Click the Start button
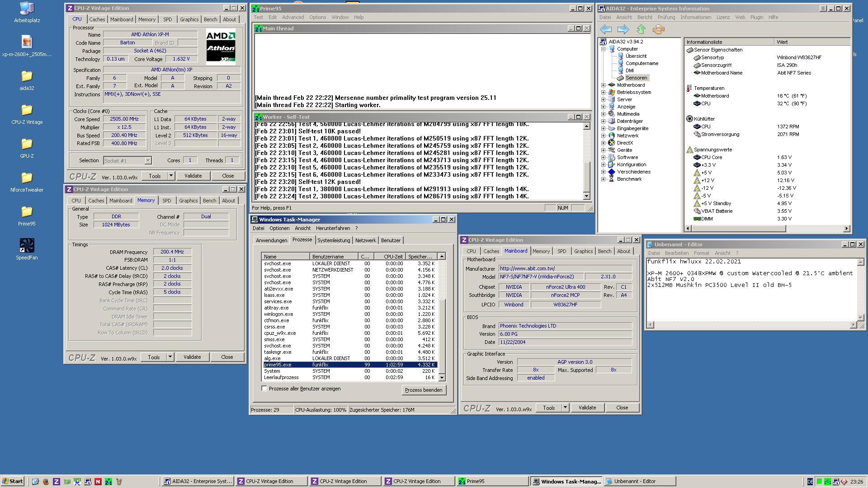Viewport: 868px width, 488px height. click(13, 481)
